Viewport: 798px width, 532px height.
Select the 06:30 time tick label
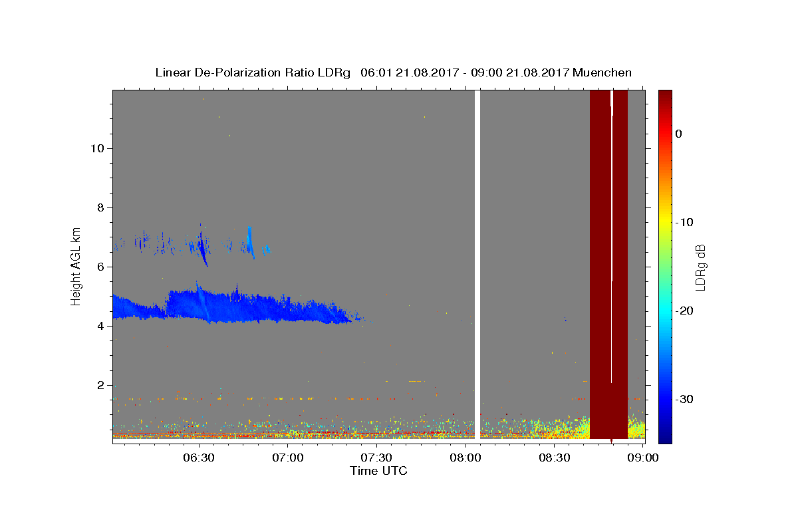tap(199, 458)
